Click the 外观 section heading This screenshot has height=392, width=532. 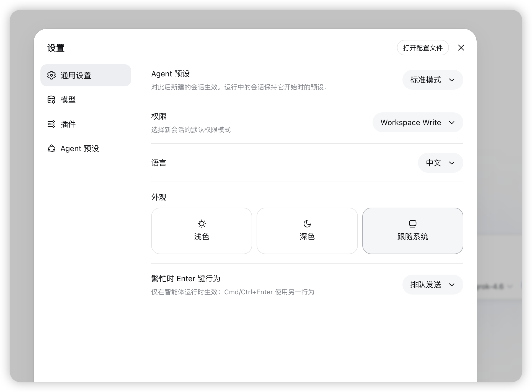(159, 197)
